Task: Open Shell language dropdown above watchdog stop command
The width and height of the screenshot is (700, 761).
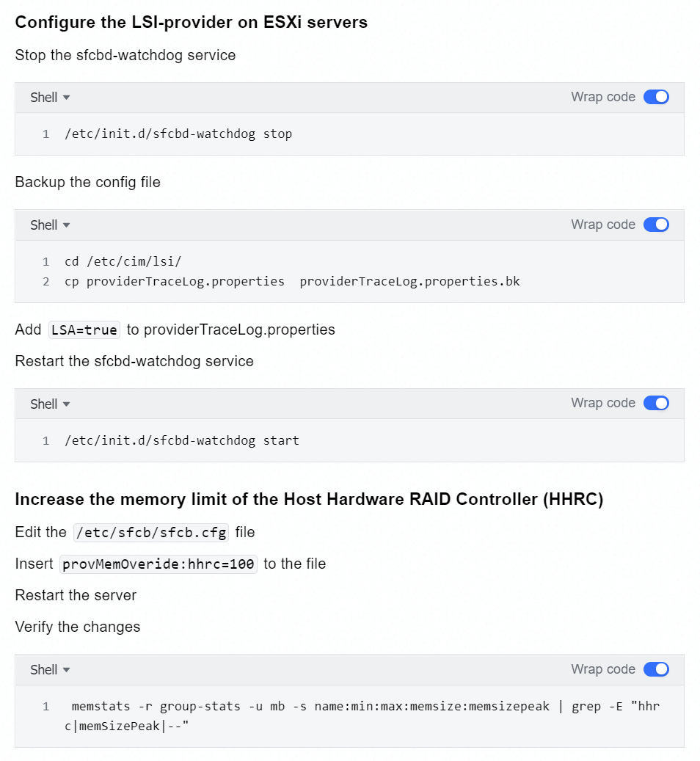Action: (x=50, y=98)
